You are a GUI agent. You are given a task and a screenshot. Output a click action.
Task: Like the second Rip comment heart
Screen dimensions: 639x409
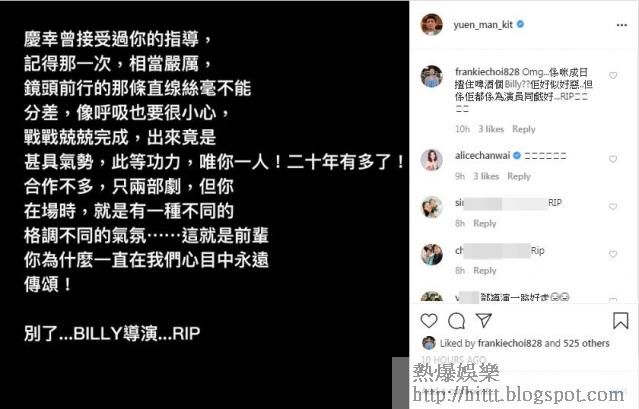(613, 255)
